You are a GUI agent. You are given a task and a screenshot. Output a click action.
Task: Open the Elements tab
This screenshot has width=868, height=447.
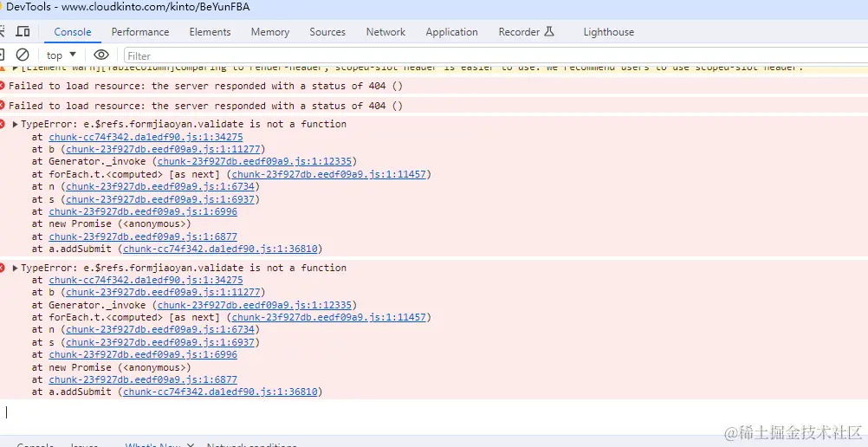[210, 32]
